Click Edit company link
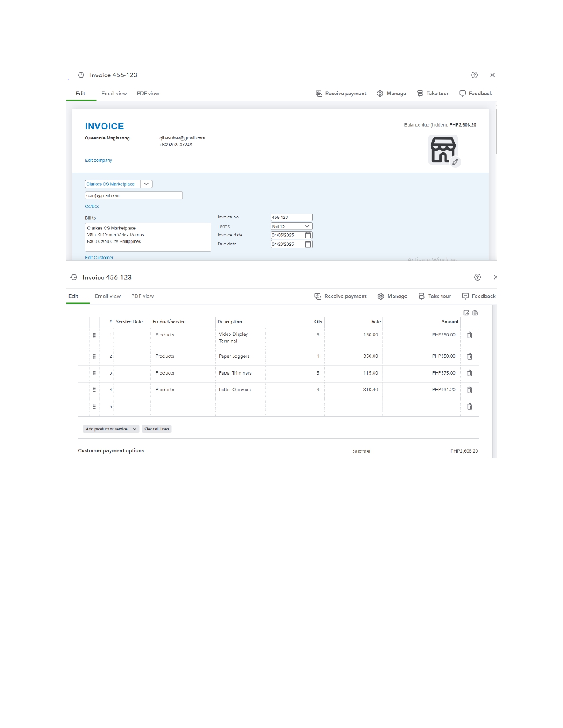This screenshot has width=563, height=728. [x=98, y=161]
